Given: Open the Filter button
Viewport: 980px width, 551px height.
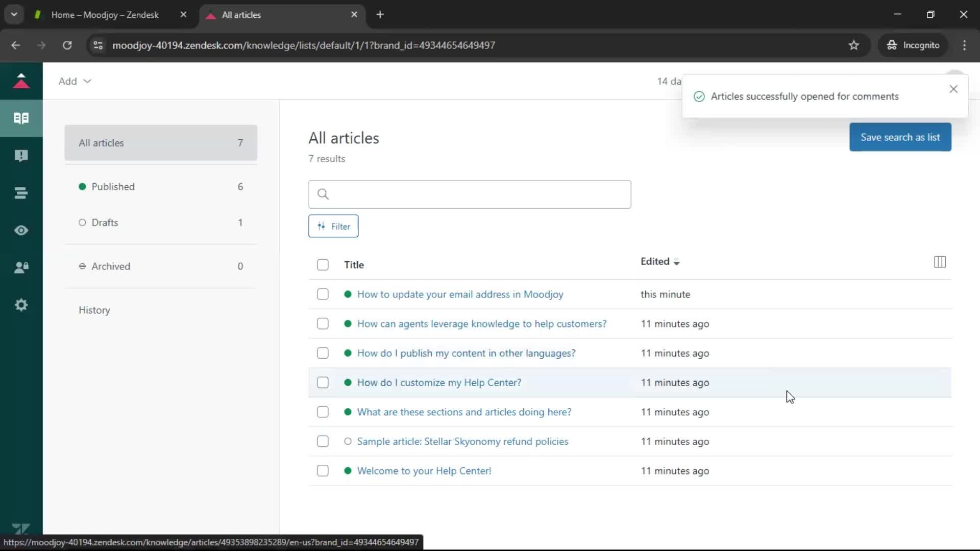Looking at the screenshot, I should pos(333,227).
